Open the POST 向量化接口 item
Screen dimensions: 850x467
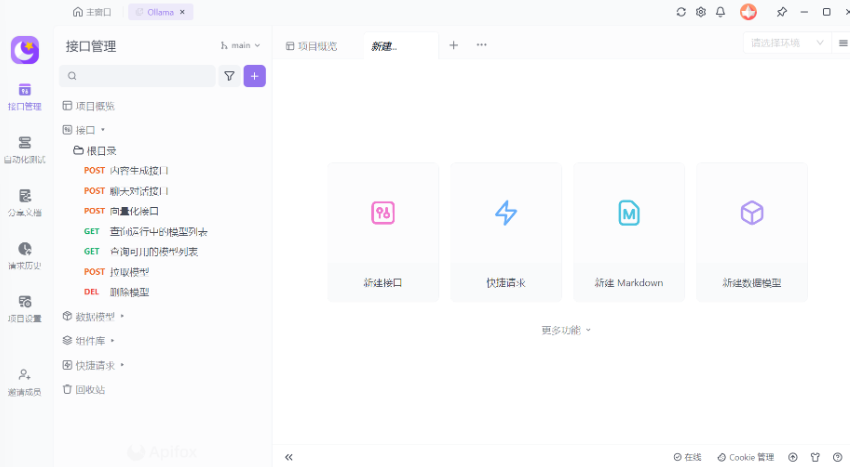tap(121, 211)
